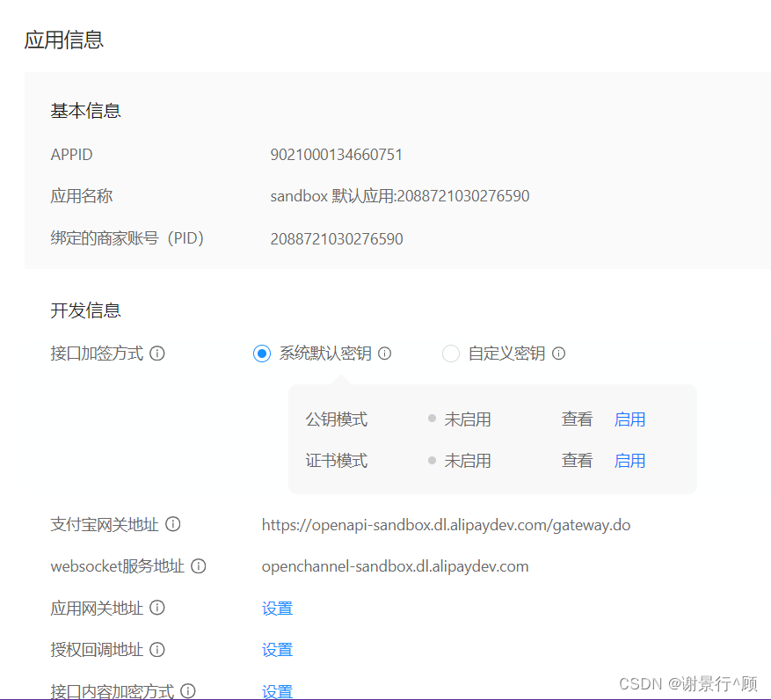Select the 系统默认密钥 radio button
The width and height of the screenshot is (771, 700).
point(262,354)
